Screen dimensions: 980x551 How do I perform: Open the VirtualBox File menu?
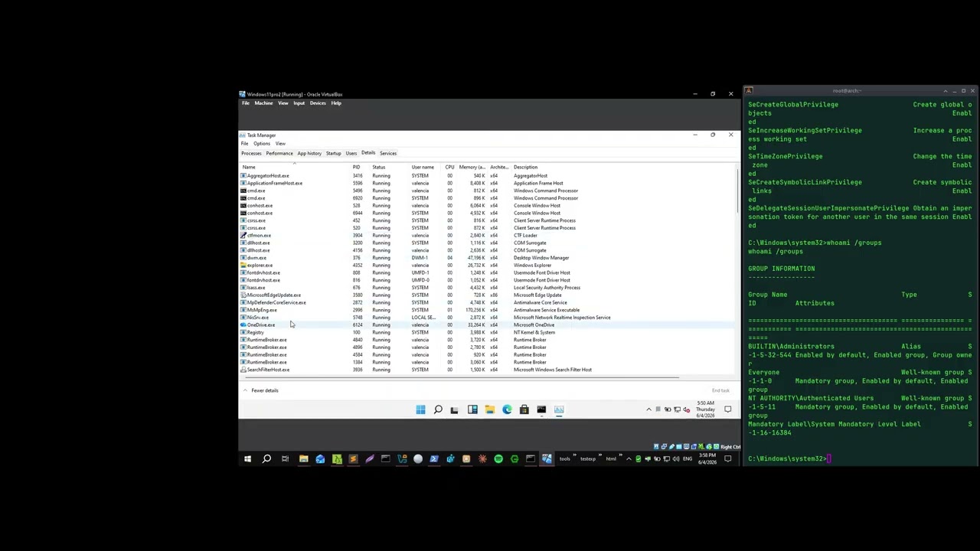(246, 103)
